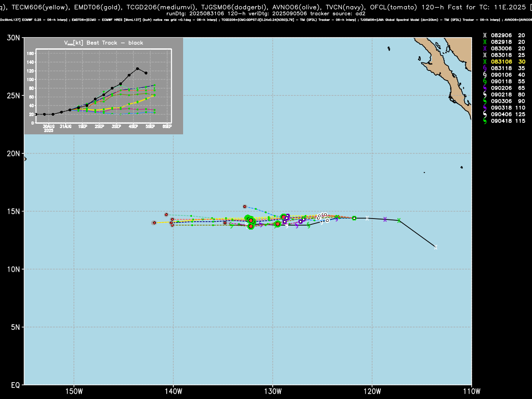
Task: Click the TVCN(navy) label in the title
Action: [x=345, y=6]
